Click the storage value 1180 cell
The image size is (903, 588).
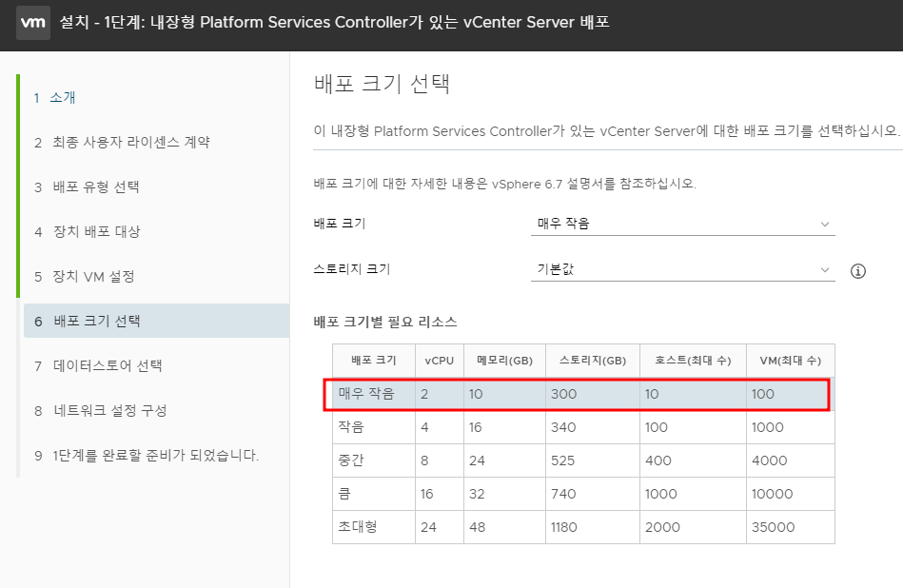click(593, 527)
